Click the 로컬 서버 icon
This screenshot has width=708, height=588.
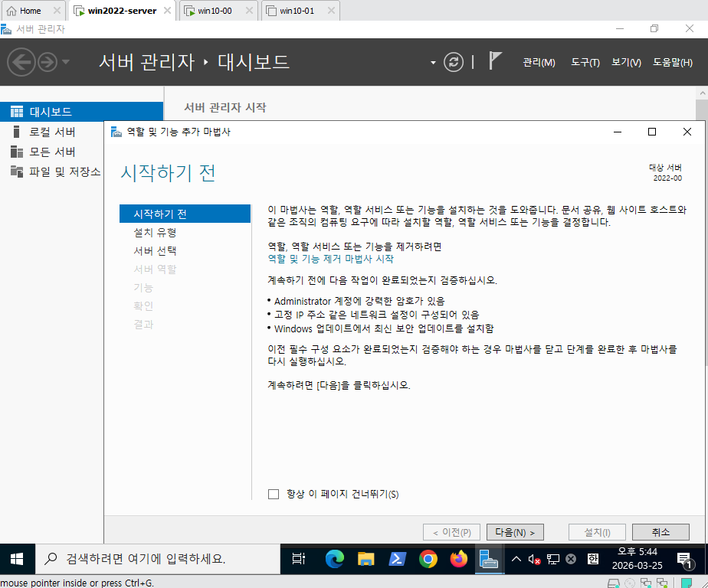click(x=17, y=132)
